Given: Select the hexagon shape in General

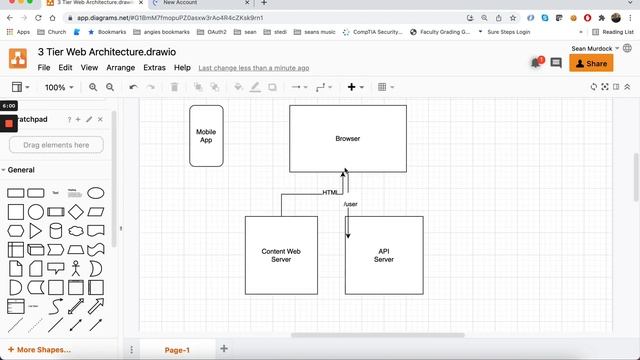Looking at the screenshot, I should (16, 231).
